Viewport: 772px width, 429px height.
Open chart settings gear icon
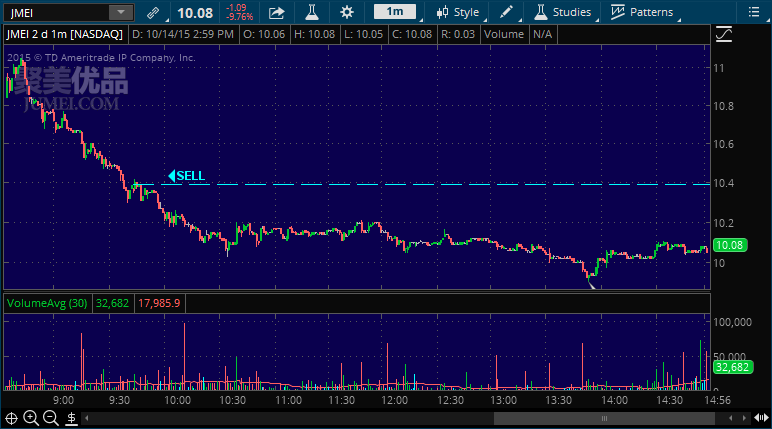pos(347,12)
